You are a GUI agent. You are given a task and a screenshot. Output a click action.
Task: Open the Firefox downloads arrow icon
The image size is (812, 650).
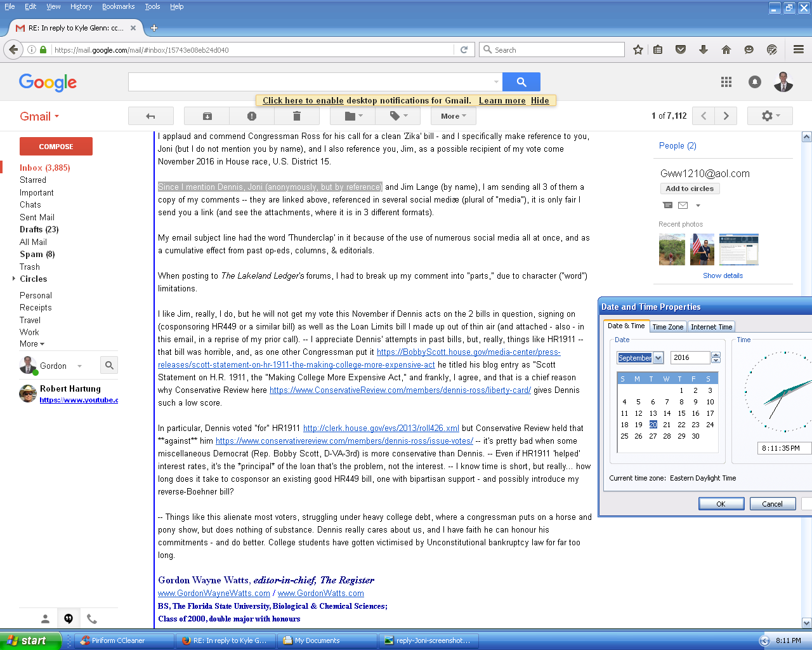(x=704, y=50)
